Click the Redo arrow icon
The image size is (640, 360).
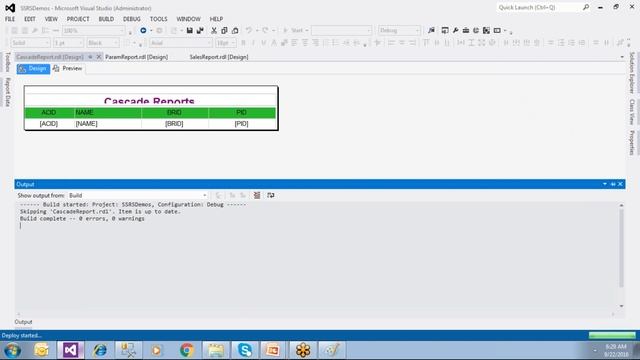[265, 31]
